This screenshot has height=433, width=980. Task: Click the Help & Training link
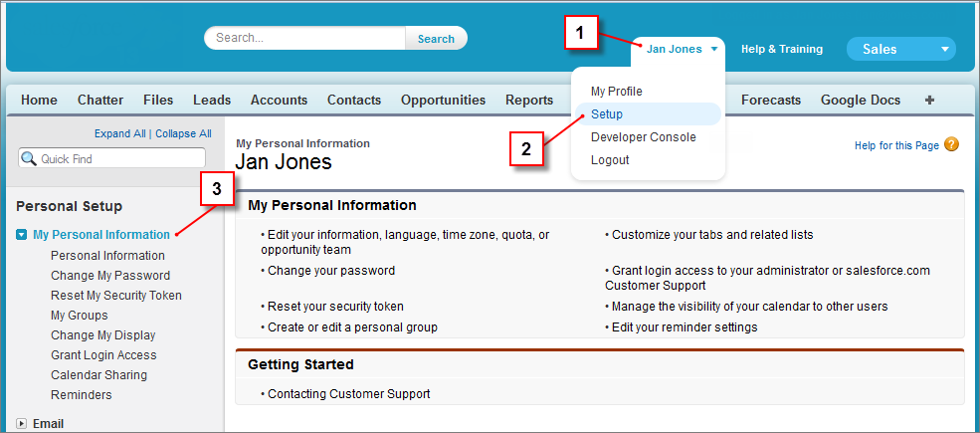[x=782, y=49]
